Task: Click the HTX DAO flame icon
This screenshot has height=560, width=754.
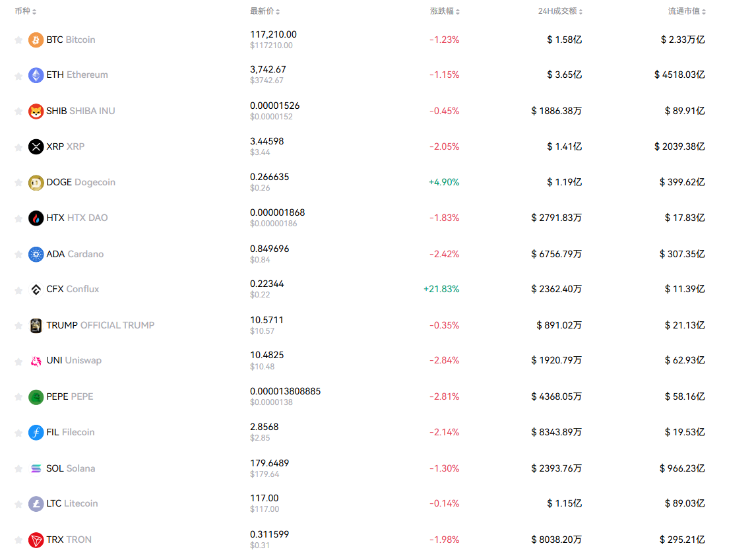Action: coord(36,218)
